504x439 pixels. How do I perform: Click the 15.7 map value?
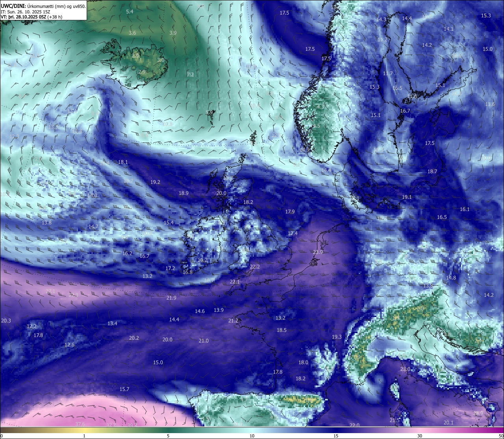[124, 389]
